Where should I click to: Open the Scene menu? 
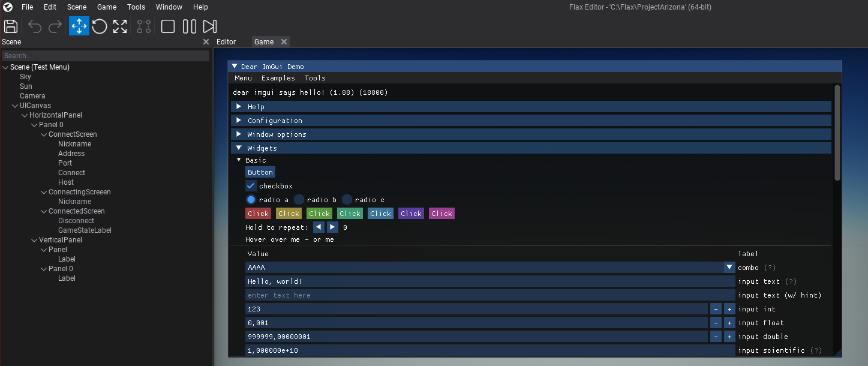coord(77,7)
